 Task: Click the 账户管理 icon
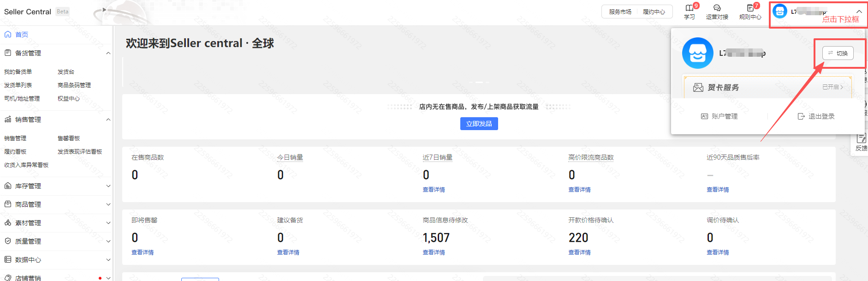tap(704, 116)
